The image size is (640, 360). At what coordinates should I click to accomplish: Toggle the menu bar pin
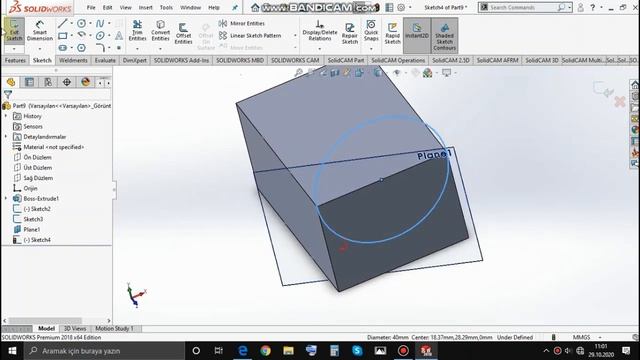coord(235,7)
